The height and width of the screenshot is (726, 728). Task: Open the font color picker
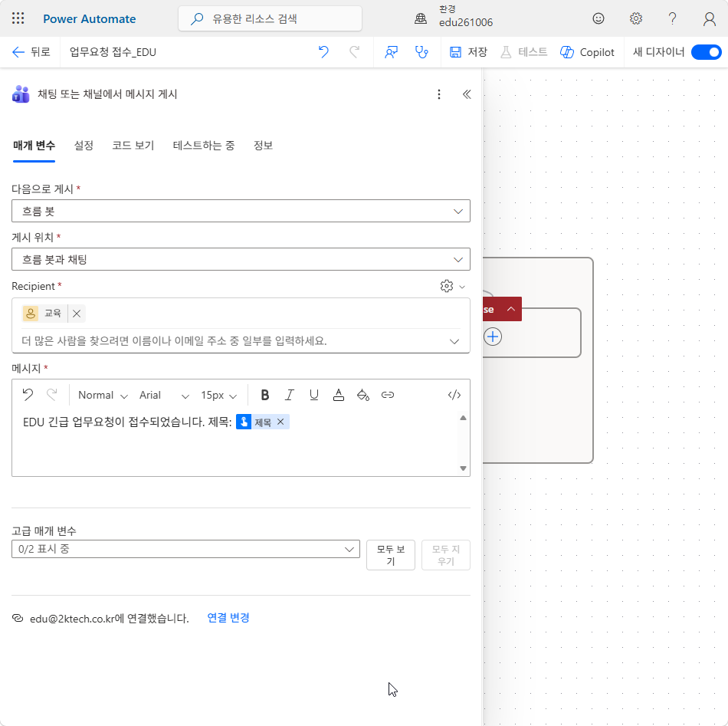click(x=339, y=395)
